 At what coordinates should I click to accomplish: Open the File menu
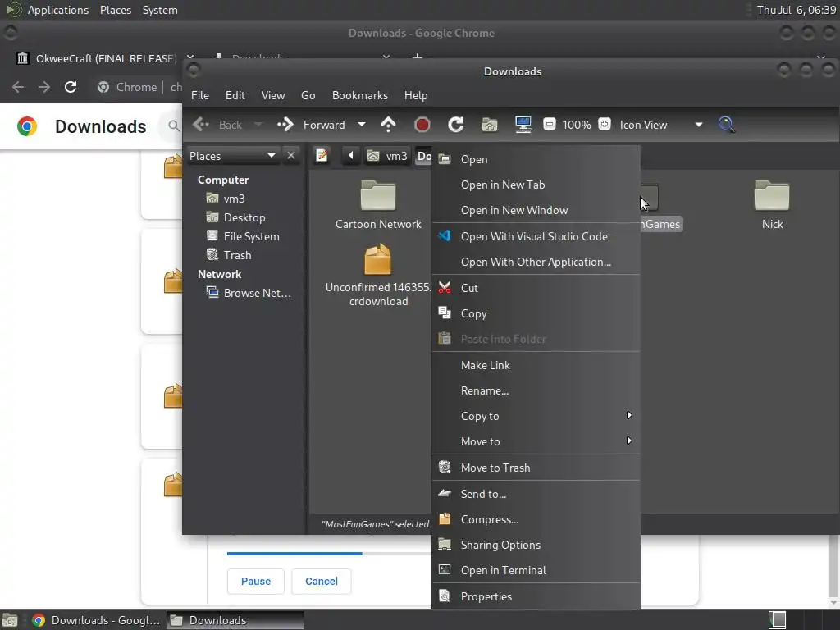[200, 95]
